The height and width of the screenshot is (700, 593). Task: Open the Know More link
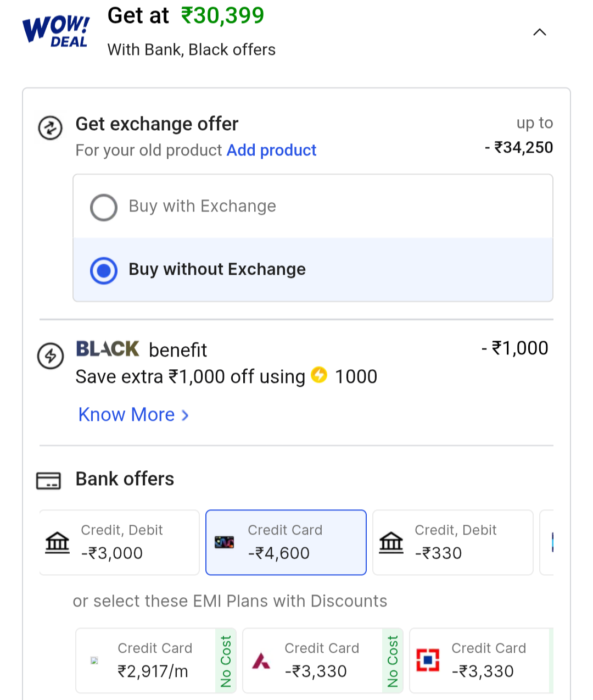tap(127, 415)
